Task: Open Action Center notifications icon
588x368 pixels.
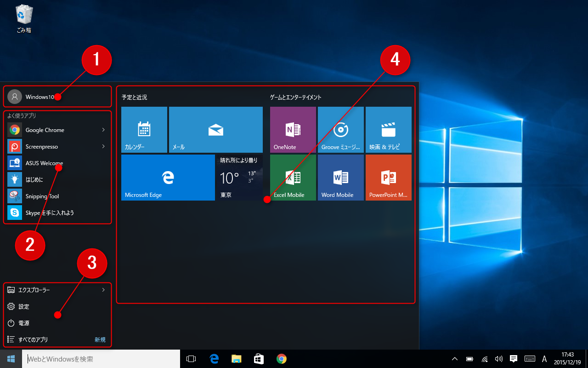Action: (x=514, y=359)
